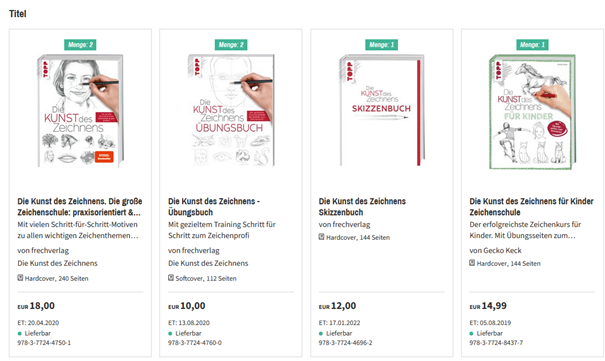Open title Die Kunst des Zeichnens für Kinder
Screen dimensions: 605x361
pyautogui.click(x=531, y=207)
